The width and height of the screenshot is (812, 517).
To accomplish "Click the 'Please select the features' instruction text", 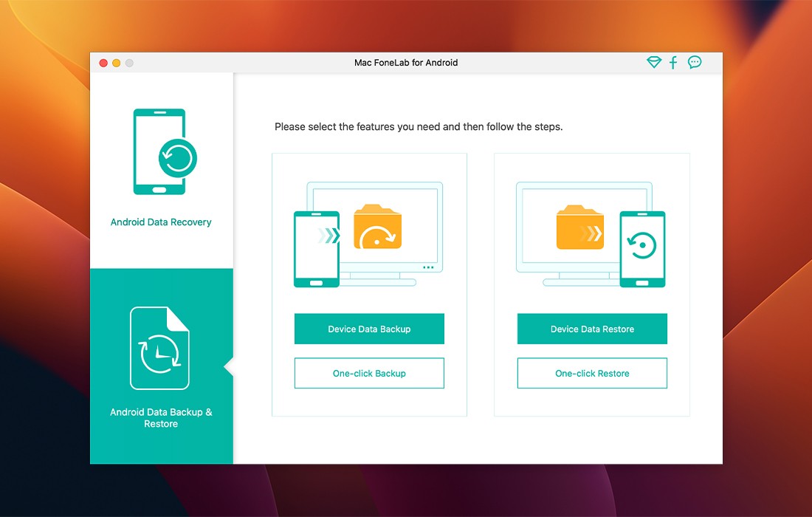I will pos(419,127).
